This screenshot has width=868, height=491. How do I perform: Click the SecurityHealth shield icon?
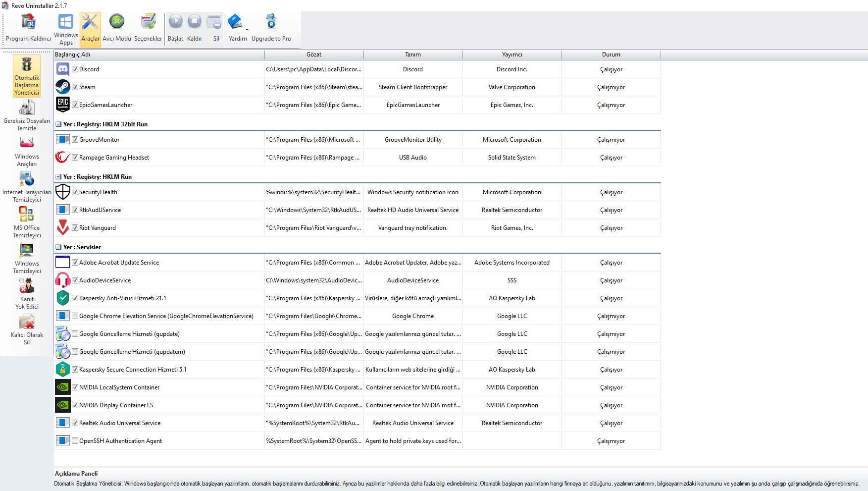point(63,192)
